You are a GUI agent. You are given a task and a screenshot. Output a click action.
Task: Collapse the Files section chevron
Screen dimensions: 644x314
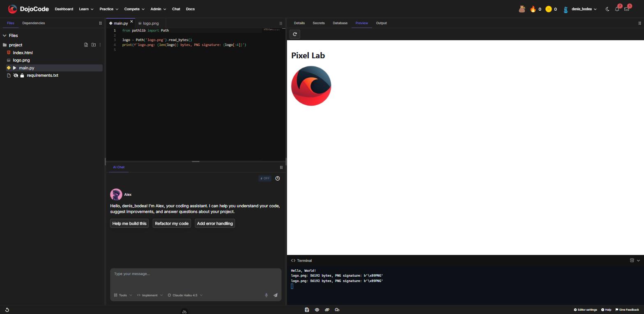tap(5, 36)
